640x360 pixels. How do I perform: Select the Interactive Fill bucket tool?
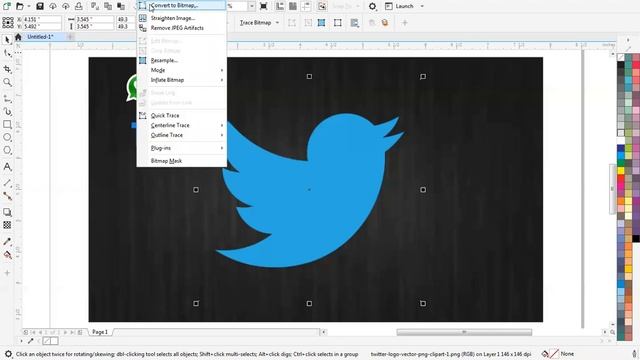[x=7, y=255]
